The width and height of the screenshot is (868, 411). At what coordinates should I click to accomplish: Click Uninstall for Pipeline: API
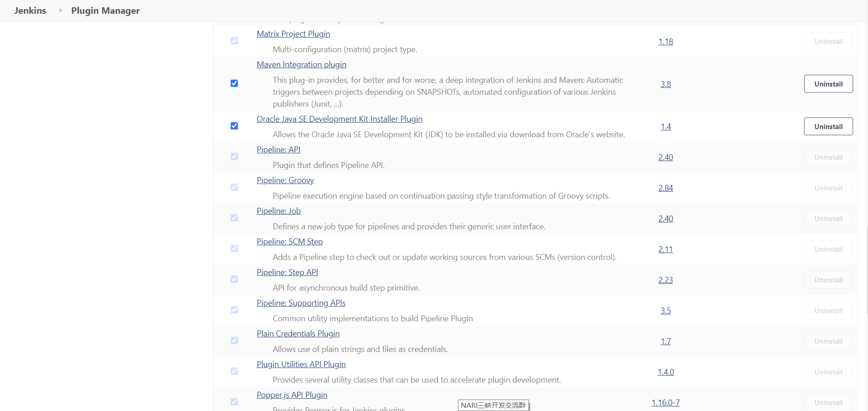828,157
